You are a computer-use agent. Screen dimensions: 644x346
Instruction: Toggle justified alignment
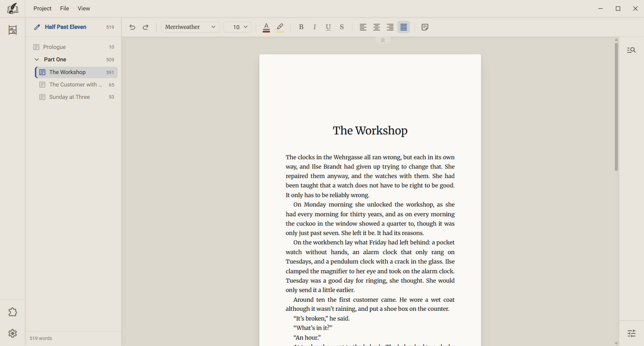pos(404,27)
